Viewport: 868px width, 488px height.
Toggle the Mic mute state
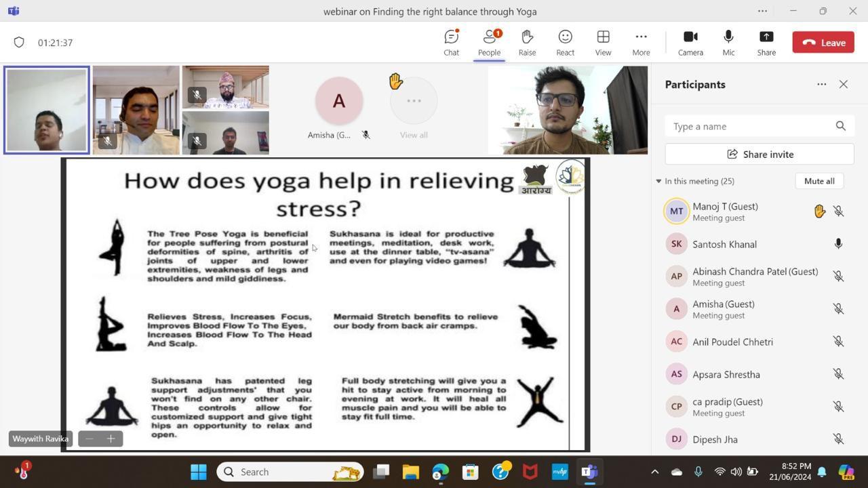pyautogui.click(x=728, y=43)
